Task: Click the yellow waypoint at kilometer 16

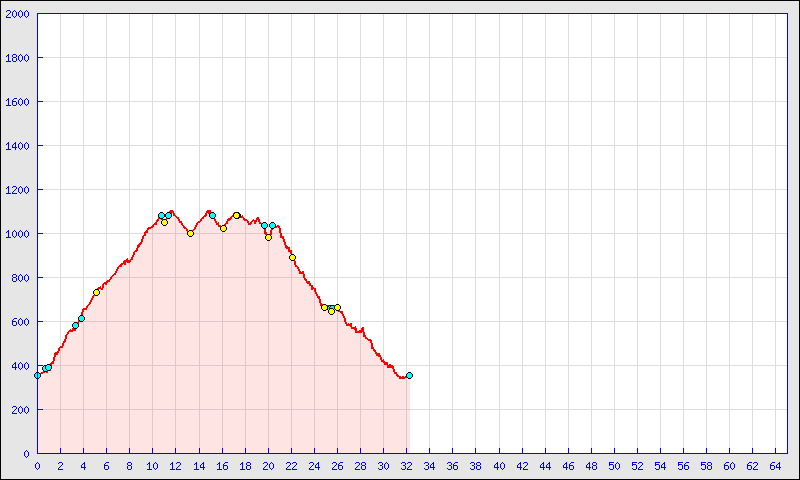Action: tap(223, 229)
